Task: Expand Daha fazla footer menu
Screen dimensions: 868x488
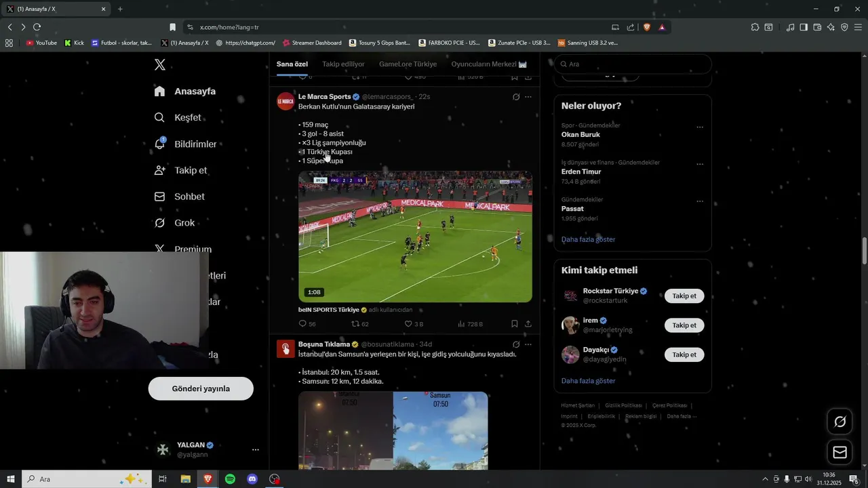Action: (682, 416)
